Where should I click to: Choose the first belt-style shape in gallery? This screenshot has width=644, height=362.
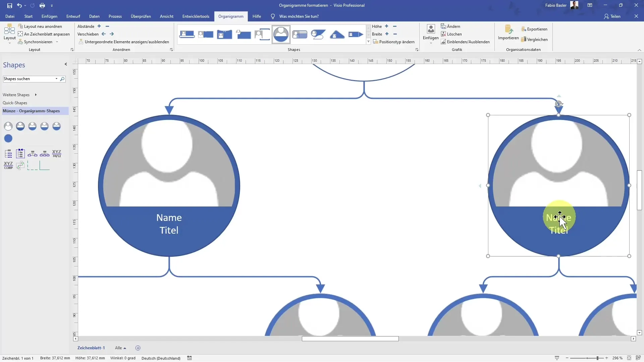pos(187,34)
